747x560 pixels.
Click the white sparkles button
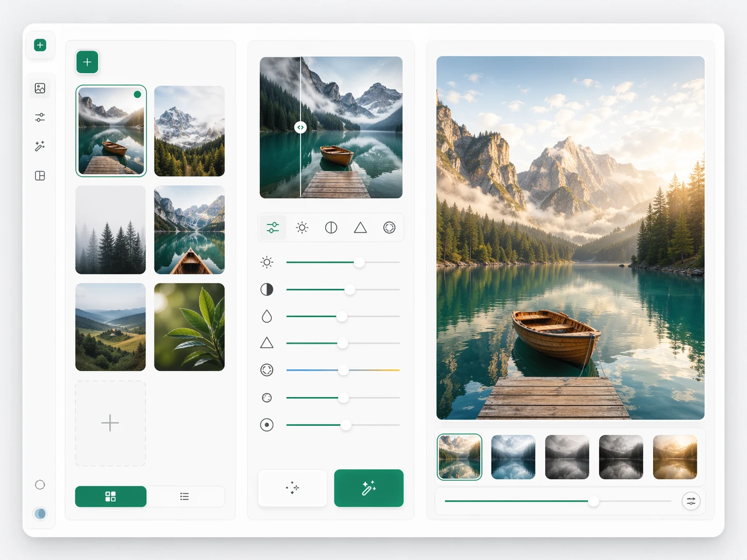[x=293, y=488]
